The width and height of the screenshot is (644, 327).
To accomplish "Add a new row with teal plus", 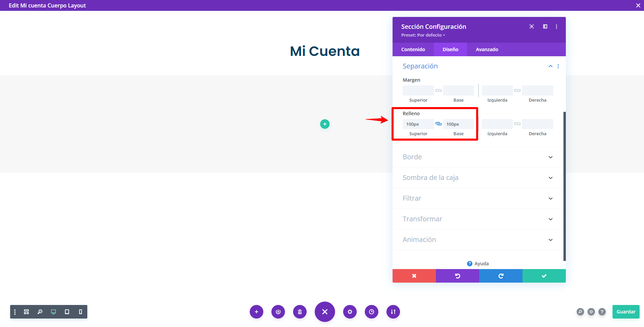I will click(325, 124).
